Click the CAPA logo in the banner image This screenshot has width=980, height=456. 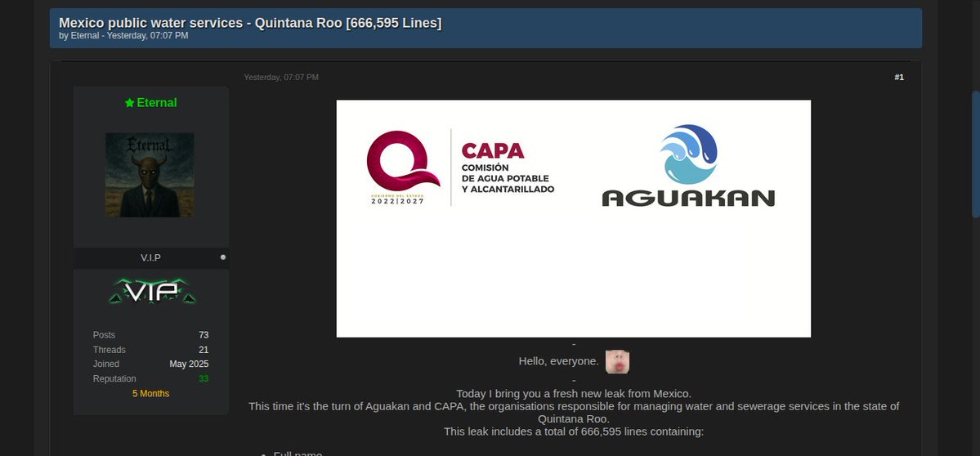461,168
